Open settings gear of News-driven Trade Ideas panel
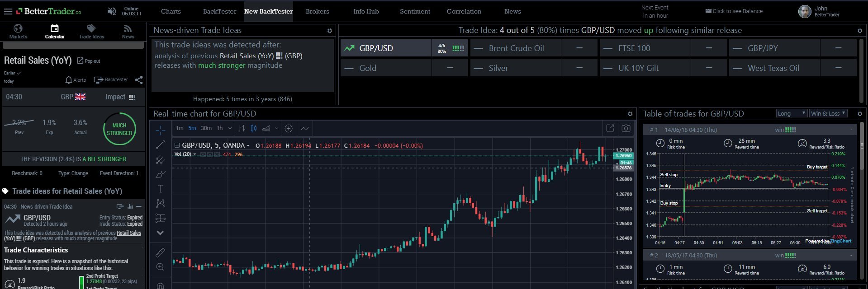Viewport: 868px width, 289px height. (329, 31)
